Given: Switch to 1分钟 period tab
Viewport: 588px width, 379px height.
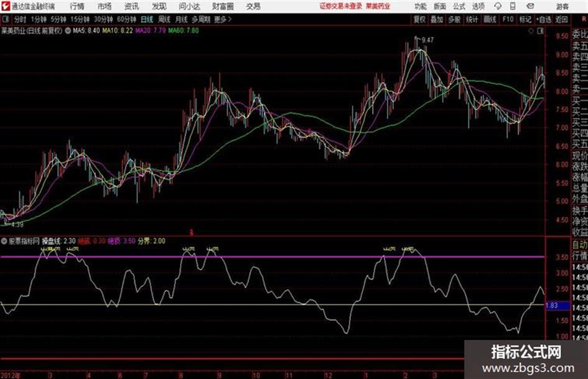Looking at the screenshot, I should pyautogui.click(x=39, y=19).
